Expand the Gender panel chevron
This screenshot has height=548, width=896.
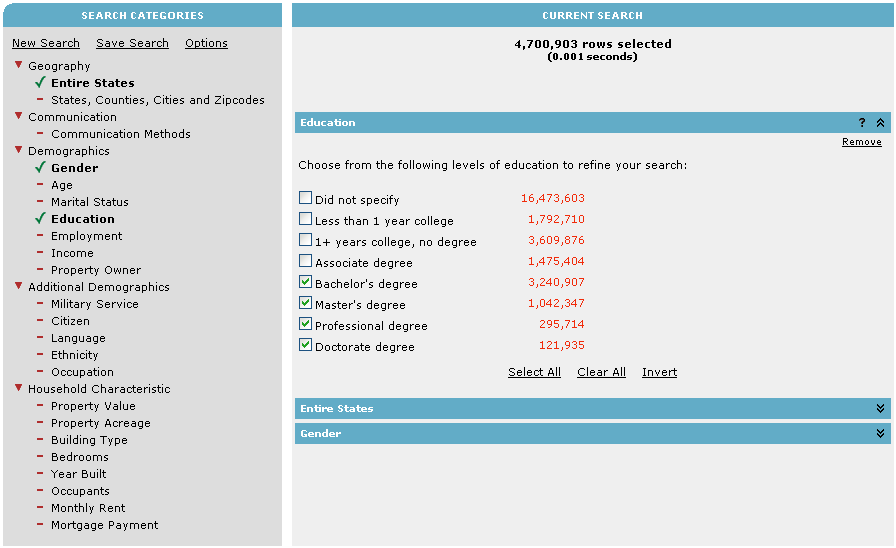(880, 434)
